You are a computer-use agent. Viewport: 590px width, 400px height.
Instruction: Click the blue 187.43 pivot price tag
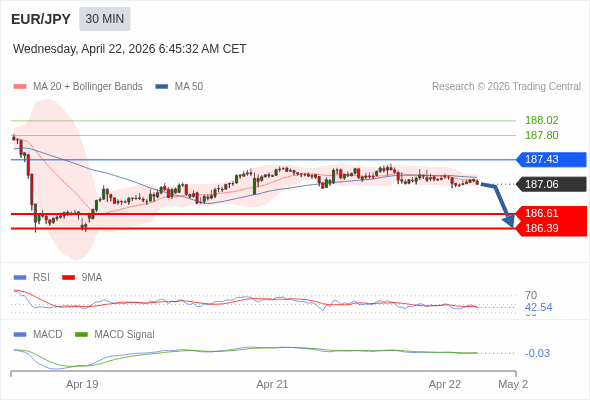click(x=551, y=160)
